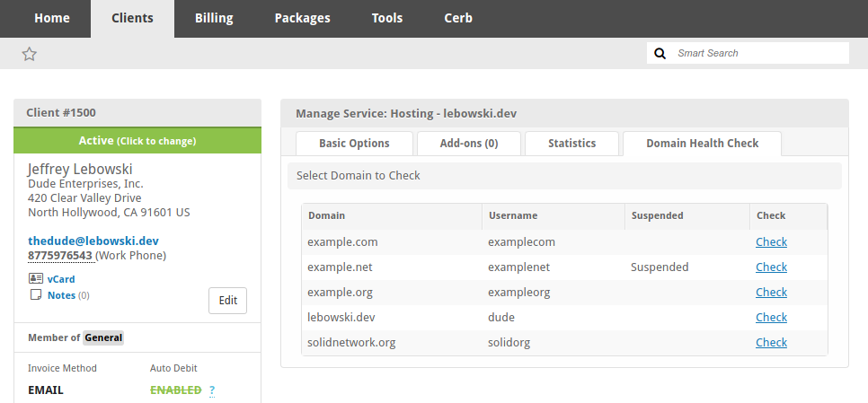Toggle the Auto Debit ENABLED setting
The height and width of the screenshot is (403, 868).
point(176,390)
